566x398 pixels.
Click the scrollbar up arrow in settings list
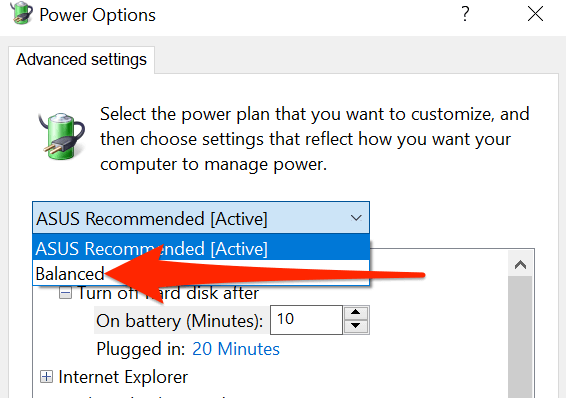click(520, 265)
